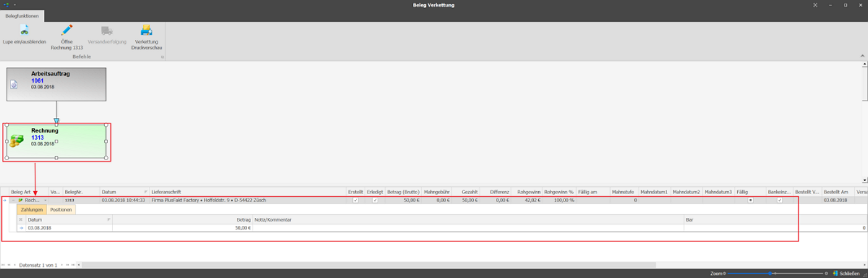Open ribbon display options icon in title bar
Image resolution: width=868 pixels, height=278 pixels.
coord(815,5)
